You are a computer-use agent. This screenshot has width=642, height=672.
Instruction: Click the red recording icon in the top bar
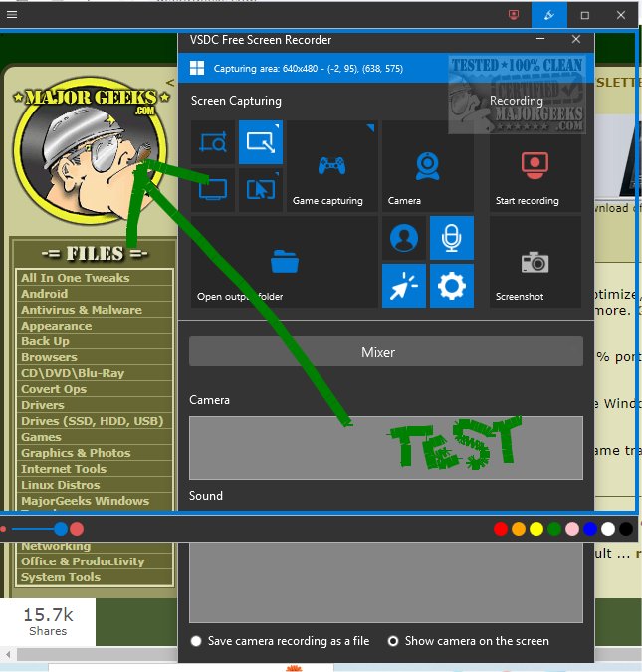[x=513, y=15]
